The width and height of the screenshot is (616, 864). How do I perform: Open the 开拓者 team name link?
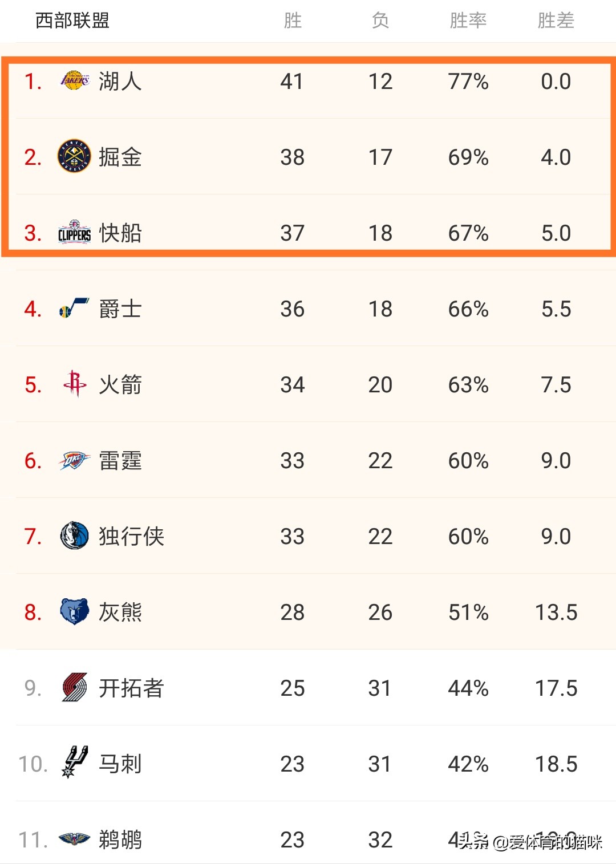tap(131, 688)
